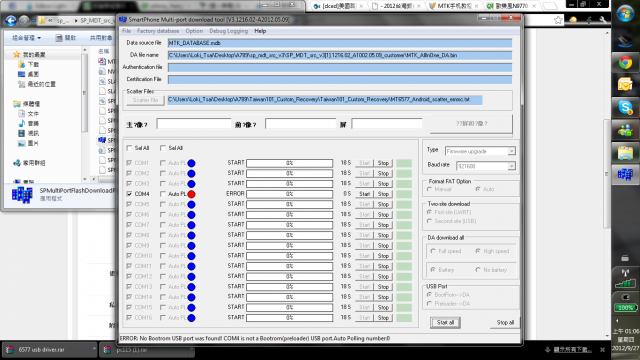Click the battery 100% indicator
This screenshot has width=640, height=360.
[625, 308]
